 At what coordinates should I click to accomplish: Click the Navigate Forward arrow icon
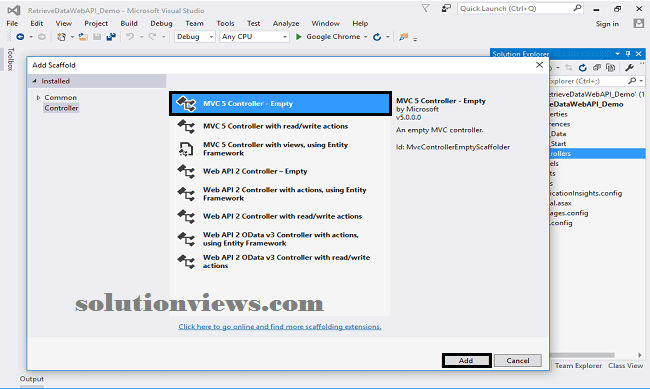coord(42,37)
